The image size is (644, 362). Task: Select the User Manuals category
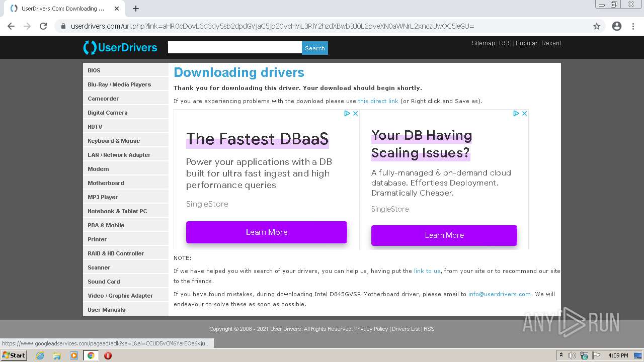click(x=126, y=310)
